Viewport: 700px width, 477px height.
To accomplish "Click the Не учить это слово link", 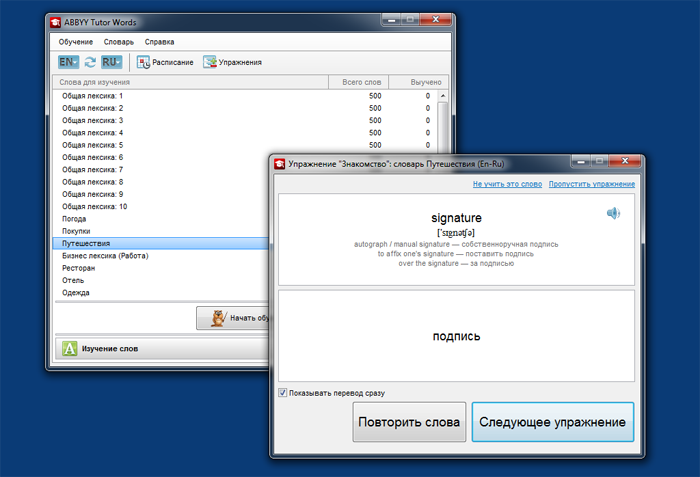I will (507, 184).
